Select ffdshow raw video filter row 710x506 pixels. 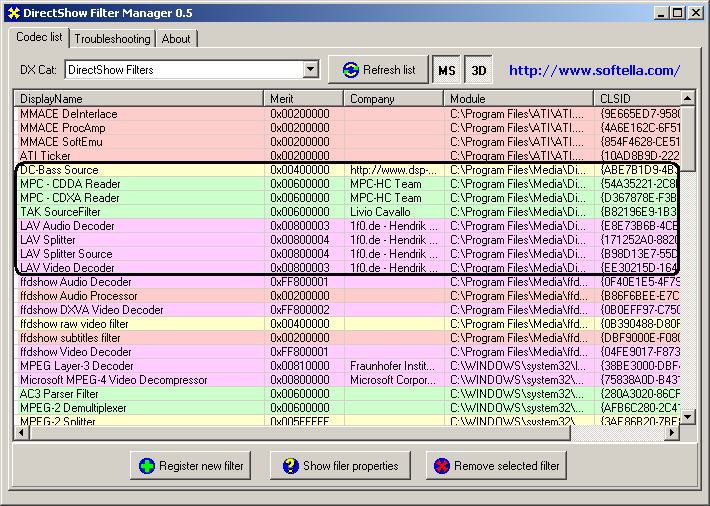click(x=347, y=324)
